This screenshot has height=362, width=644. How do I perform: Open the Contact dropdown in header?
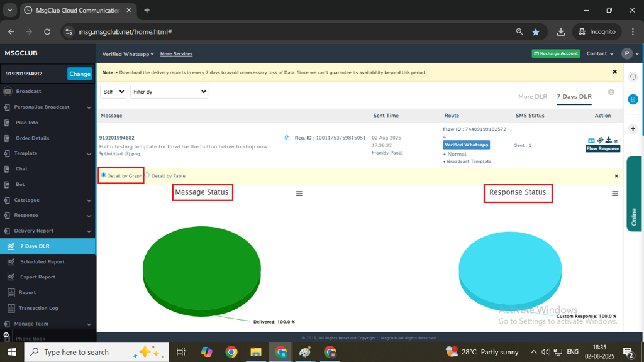(599, 54)
